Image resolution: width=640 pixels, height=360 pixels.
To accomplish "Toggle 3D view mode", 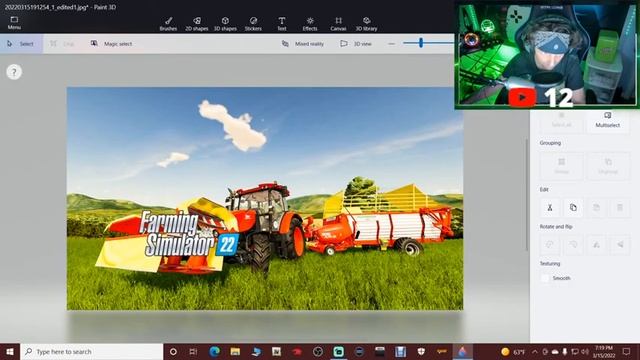I will pyautogui.click(x=356, y=44).
